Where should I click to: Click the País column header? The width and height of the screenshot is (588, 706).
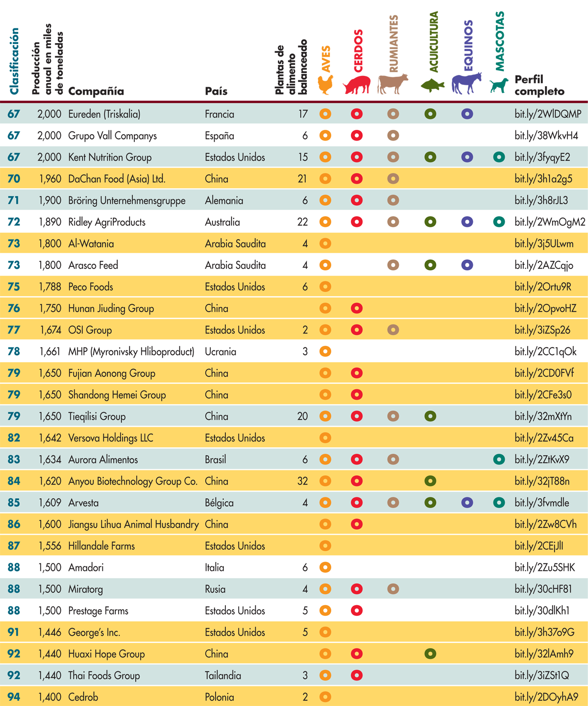[216, 91]
